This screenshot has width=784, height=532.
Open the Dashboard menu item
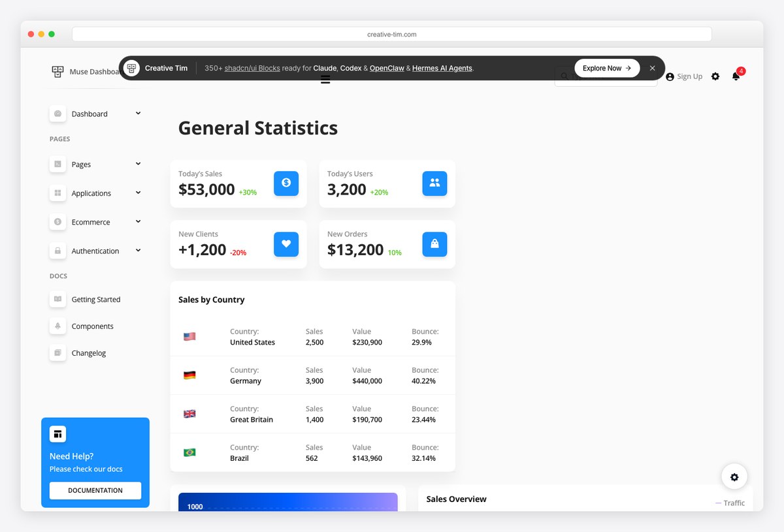[x=95, y=114]
